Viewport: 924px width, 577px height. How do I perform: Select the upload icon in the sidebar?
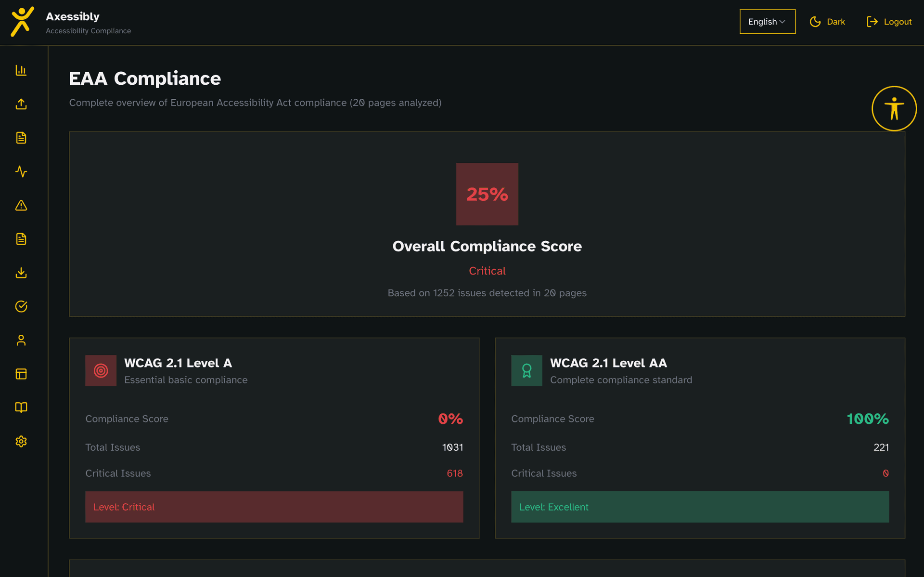[x=21, y=104]
